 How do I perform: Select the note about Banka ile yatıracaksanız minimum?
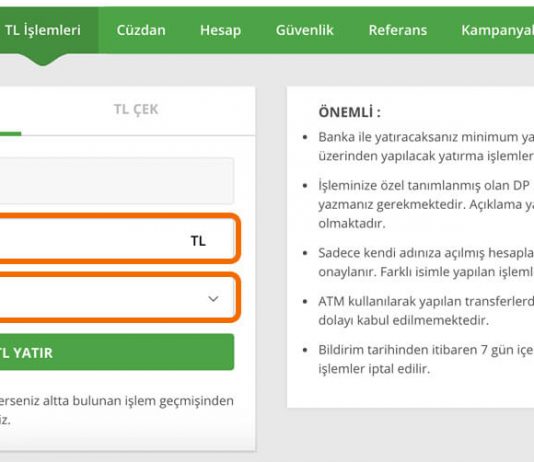(426, 146)
